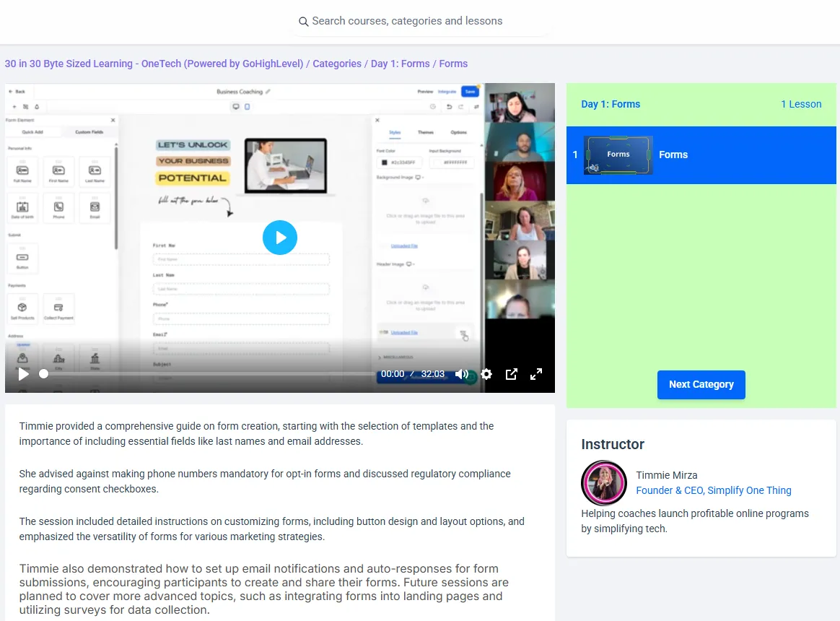
Task: Click the Day 1: Forms category heading
Action: click(611, 104)
